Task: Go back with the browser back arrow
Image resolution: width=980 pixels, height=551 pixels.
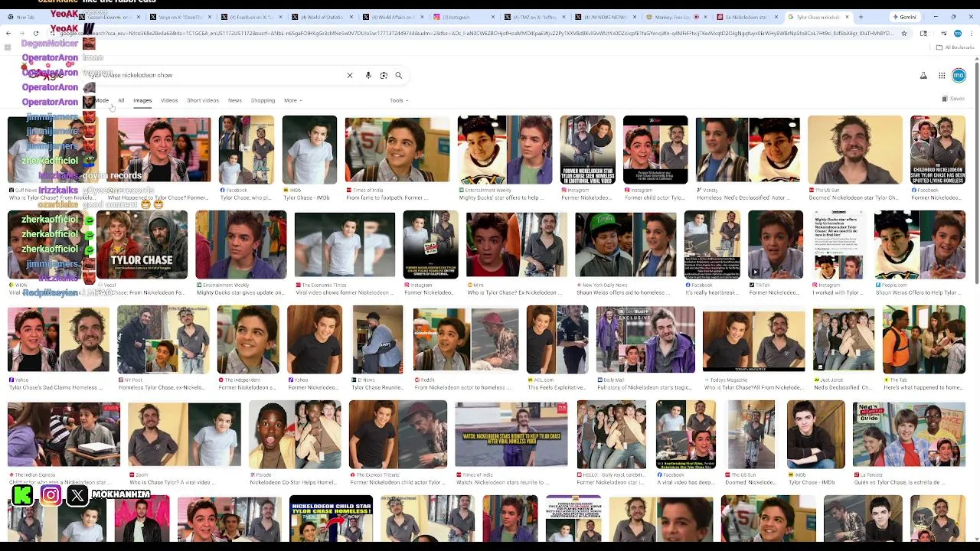Action: [8, 34]
